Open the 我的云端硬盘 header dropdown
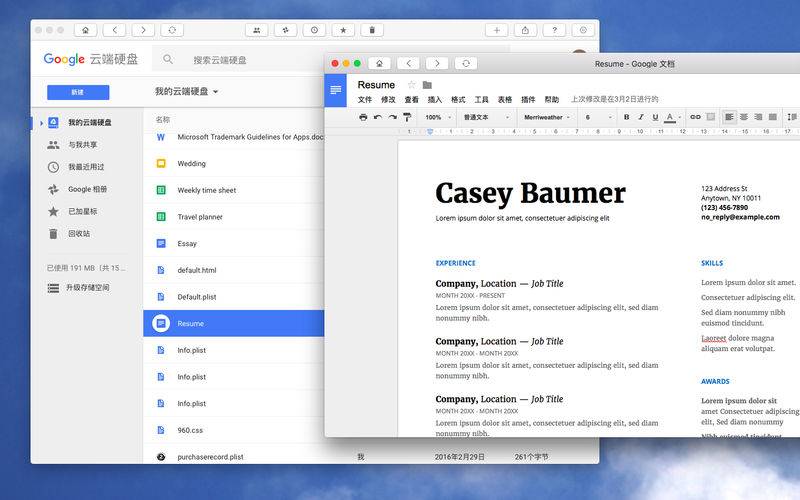The image size is (800, 500). pyautogui.click(x=187, y=91)
